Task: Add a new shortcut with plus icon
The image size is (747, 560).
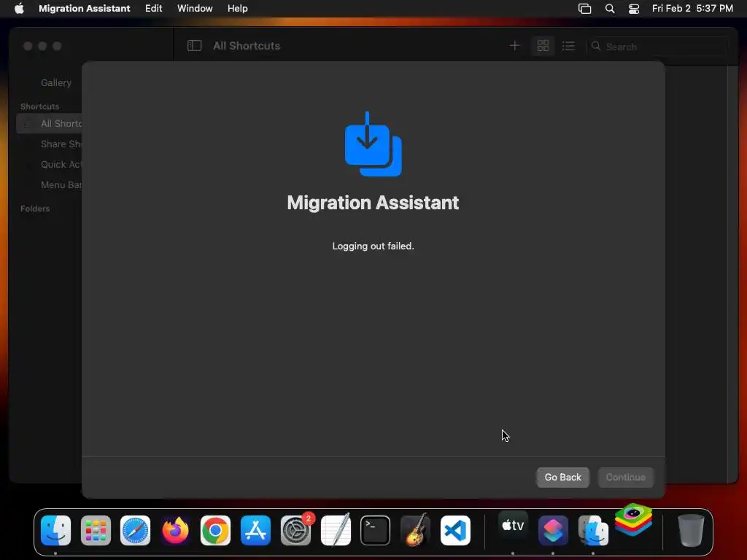Action: click(514, 46)
